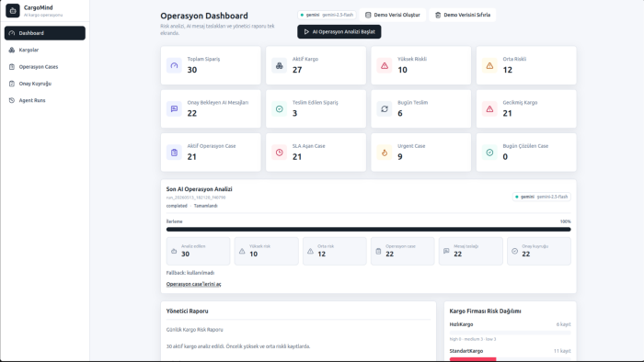
Task: Click the Aktif Kargo boxes icon
Action: tap(280, 65)
